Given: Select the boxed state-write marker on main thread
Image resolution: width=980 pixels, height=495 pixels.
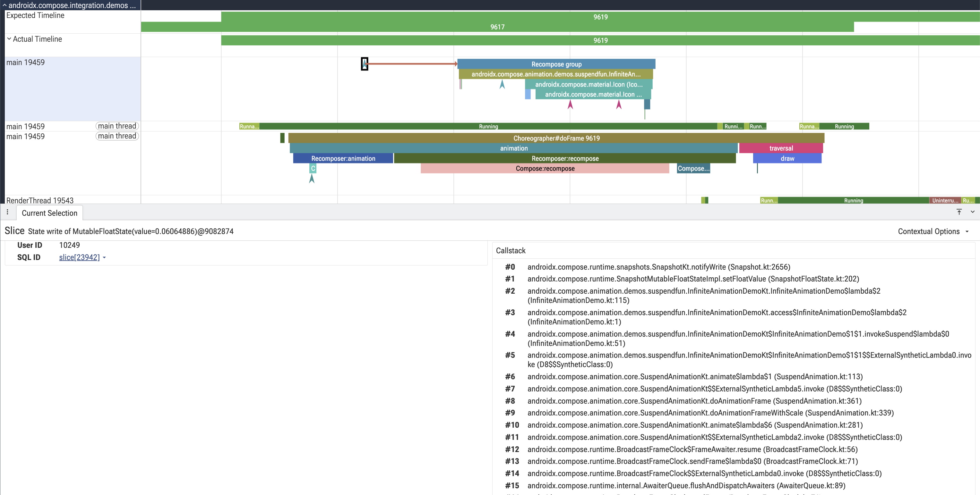Looking at the screenshot, I should (365, 64).
